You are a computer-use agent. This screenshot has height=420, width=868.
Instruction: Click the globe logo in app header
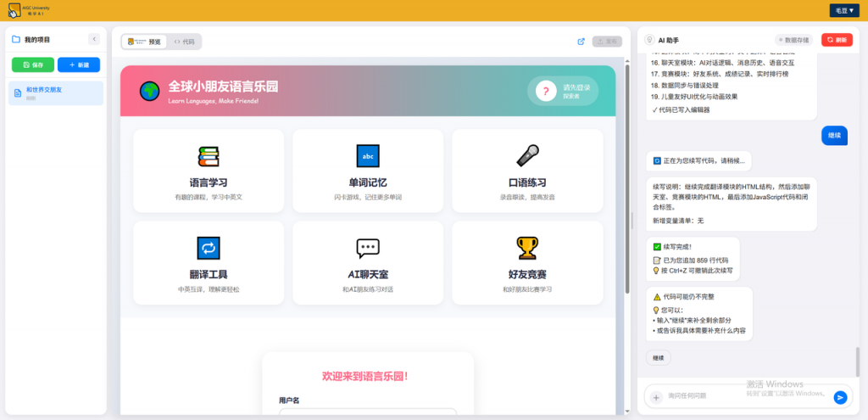[150, 90]
